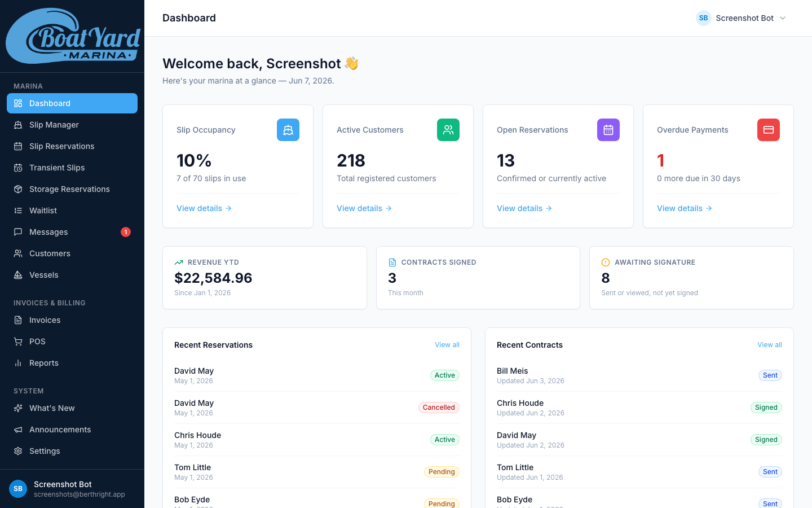Click the Transient Slips calendar-clock icon
Image resolution: width=812 pixels, height=508 pixels.
[x=18, y=168]
